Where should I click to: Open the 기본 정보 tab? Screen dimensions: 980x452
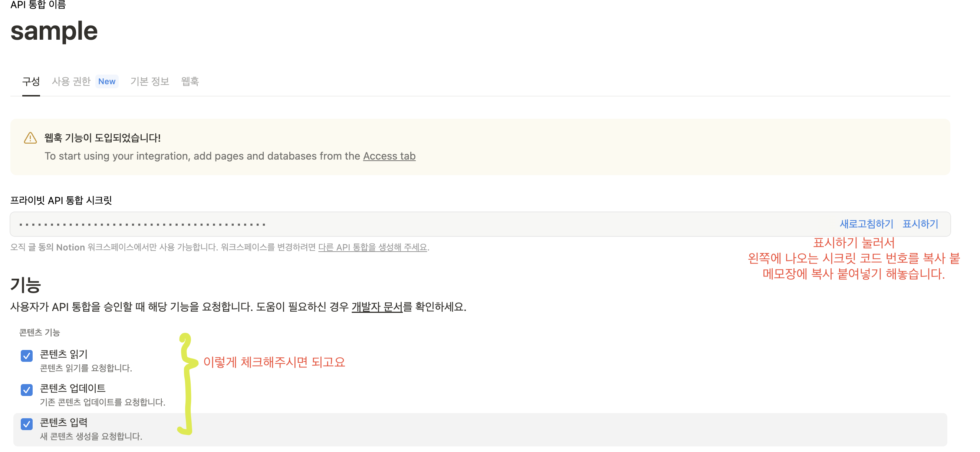coord(149,81)
